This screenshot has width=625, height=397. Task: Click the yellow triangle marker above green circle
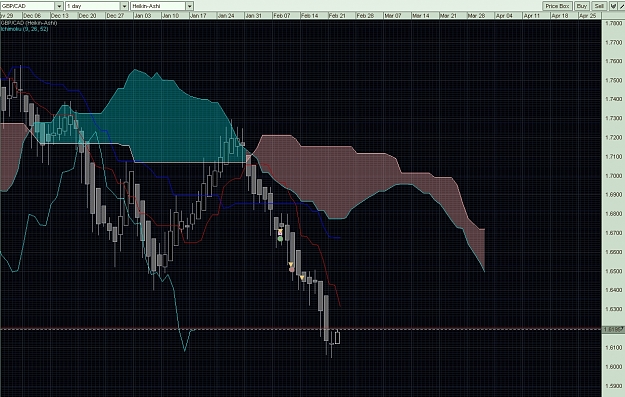(x=280, y=232)
